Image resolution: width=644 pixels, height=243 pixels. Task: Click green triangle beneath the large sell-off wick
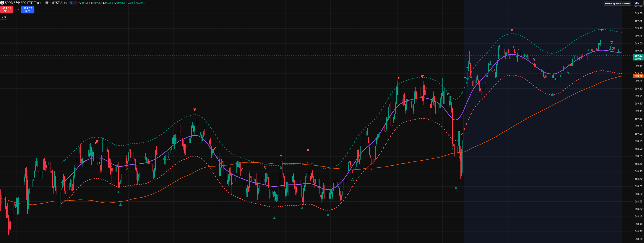456,188
